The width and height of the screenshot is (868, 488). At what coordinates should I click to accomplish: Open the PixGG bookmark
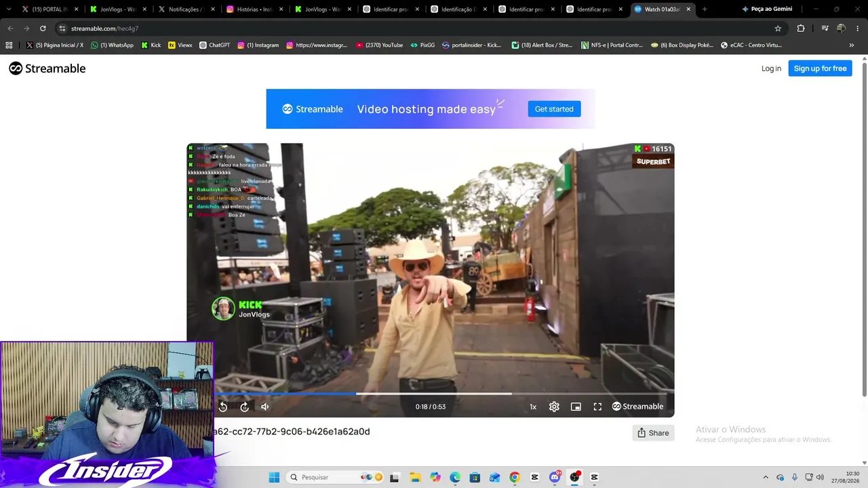422,45
